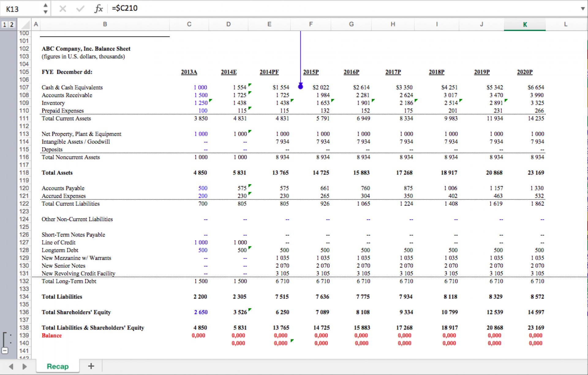
Task: Select the Cash & Cash Equivalents label
Action: coord(72,87)
